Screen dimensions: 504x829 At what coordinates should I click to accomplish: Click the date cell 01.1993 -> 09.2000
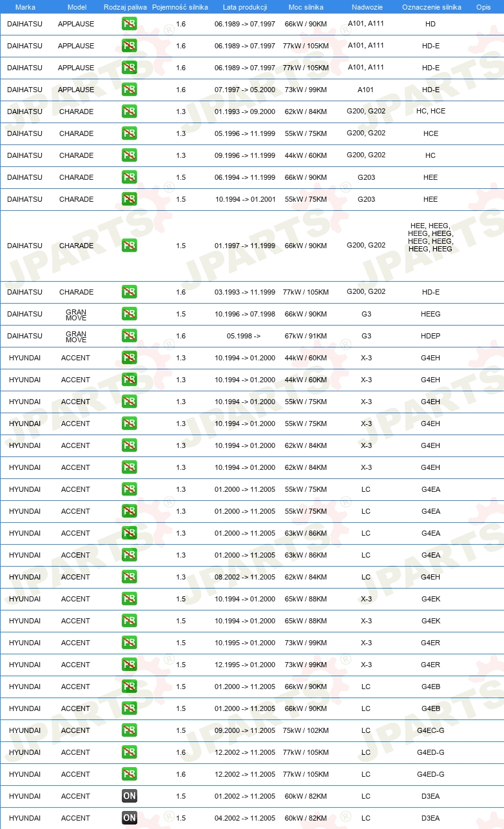point(245,112)
